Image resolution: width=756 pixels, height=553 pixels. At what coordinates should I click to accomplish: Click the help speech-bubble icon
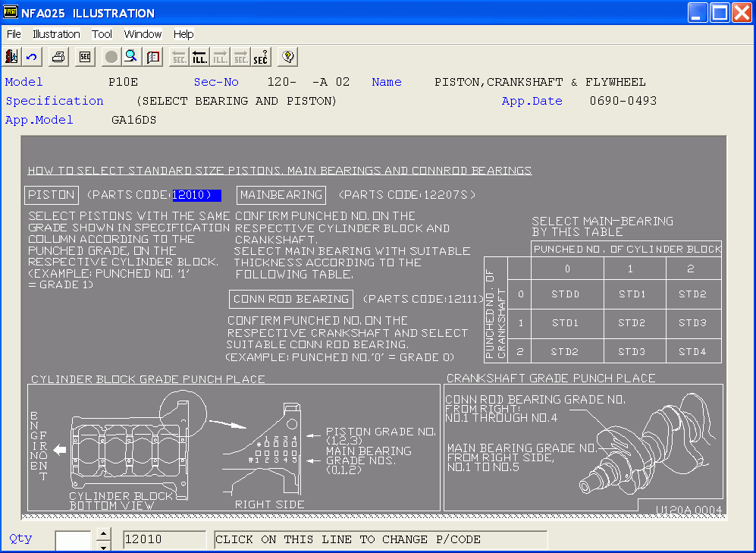pyautogui.click(x=288, y=57)
